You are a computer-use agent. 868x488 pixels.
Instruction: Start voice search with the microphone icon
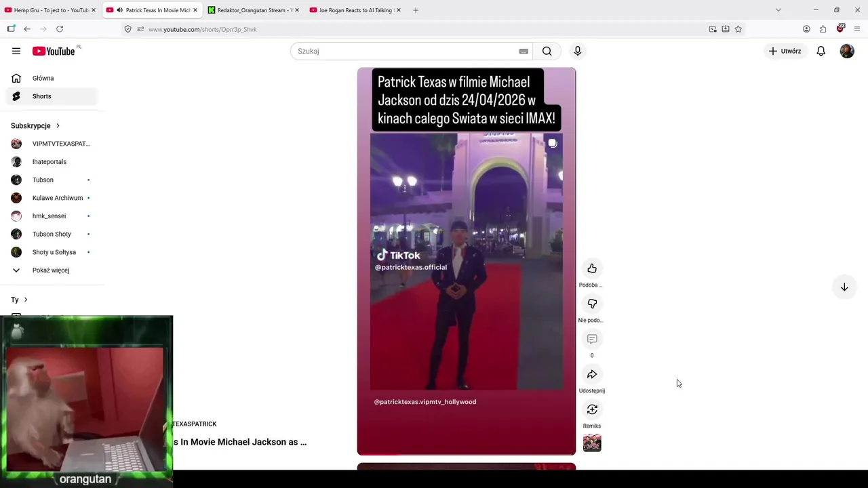pos(578,51)
